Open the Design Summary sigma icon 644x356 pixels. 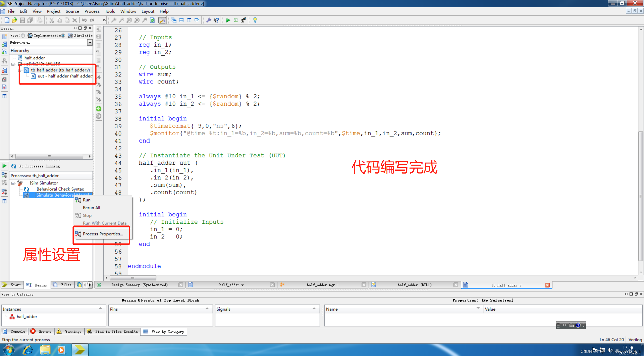(235, 20)
